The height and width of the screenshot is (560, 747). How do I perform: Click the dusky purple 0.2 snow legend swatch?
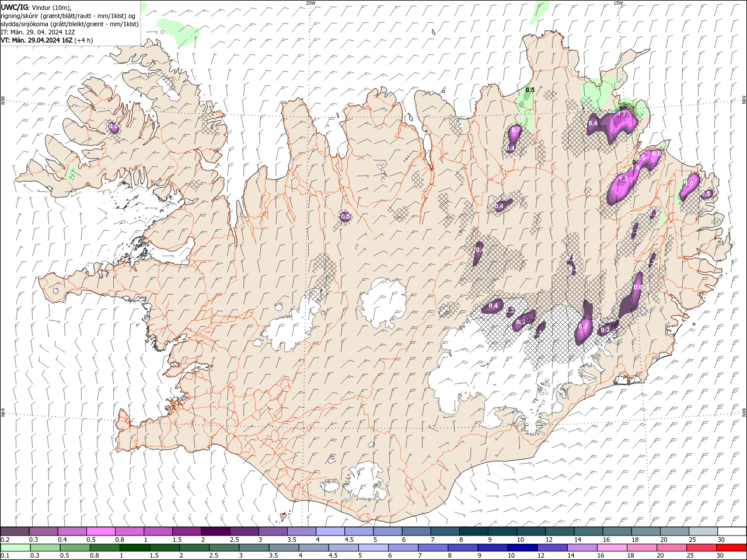pyautogui.click(x=15, y=531)
